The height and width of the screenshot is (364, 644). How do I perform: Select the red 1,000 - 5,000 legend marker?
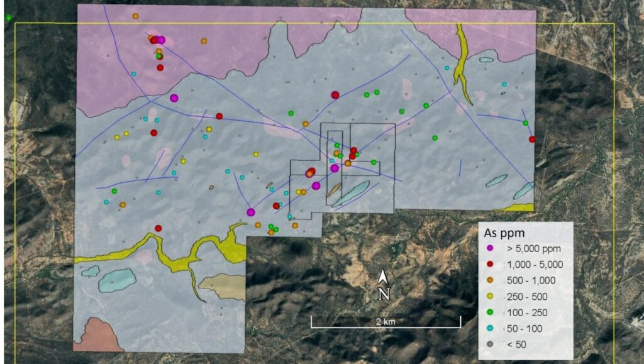[x=492, y=264]
